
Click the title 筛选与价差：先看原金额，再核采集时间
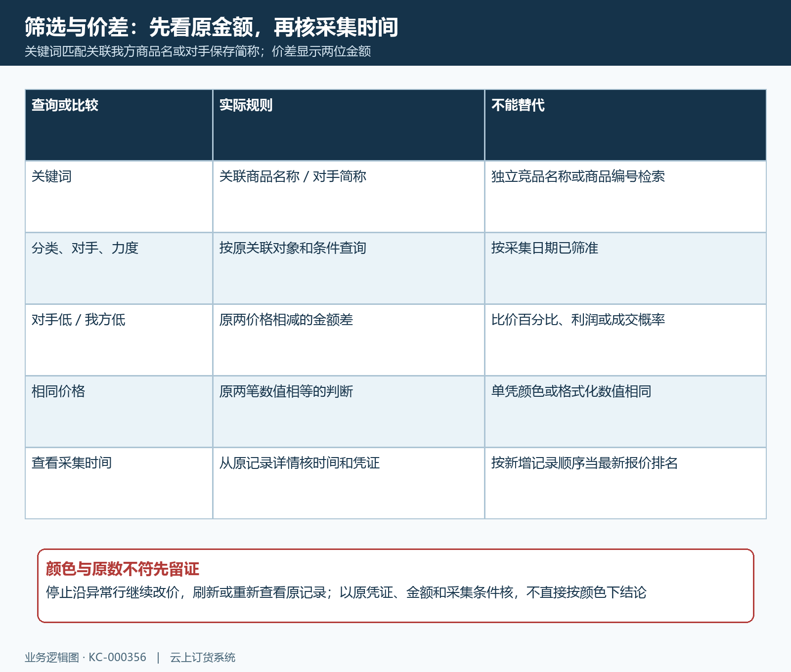[212, 27]
